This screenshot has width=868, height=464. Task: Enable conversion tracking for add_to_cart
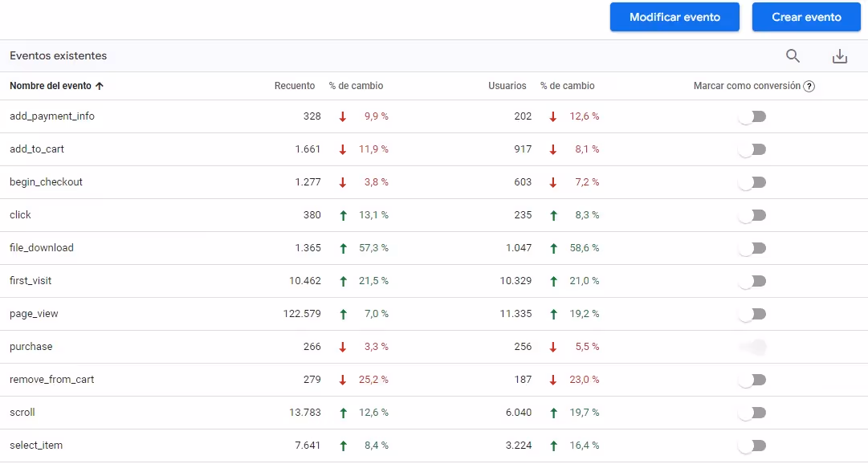[x=752, y=149]
